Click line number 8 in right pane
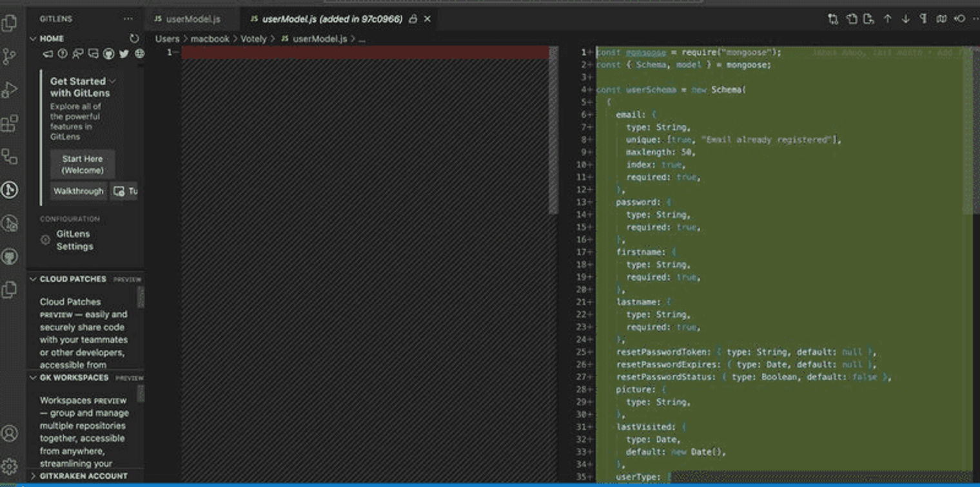 583,139
